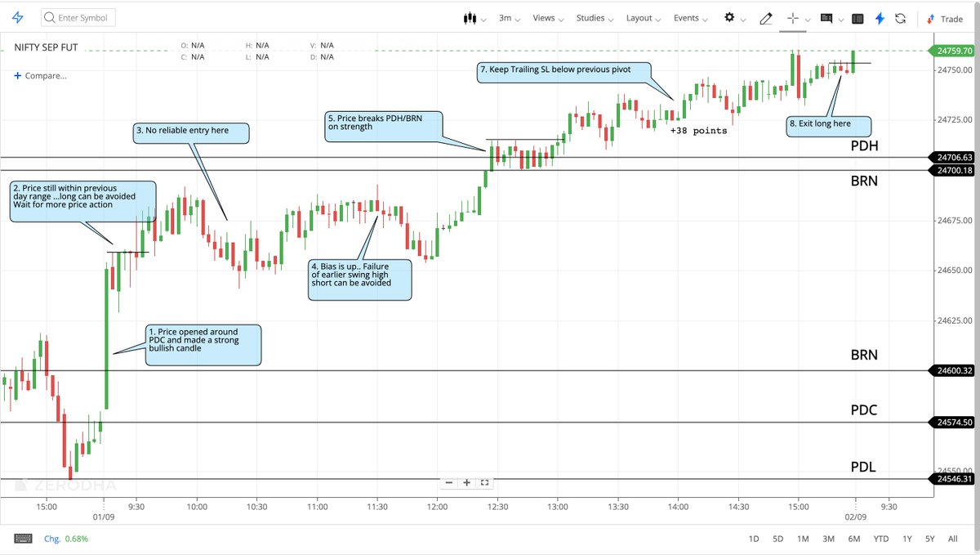Click the comment/tooltip box icon
The image size is (980, 555).
826,18
